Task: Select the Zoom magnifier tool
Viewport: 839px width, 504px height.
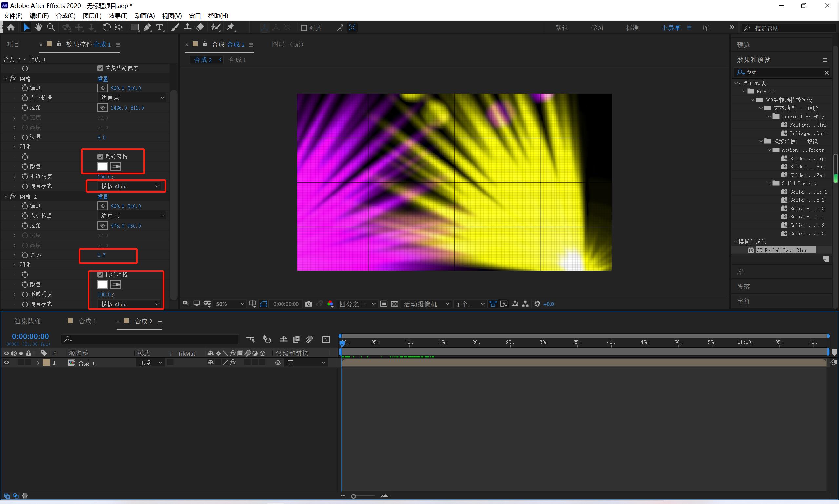Action: (51, 28)
